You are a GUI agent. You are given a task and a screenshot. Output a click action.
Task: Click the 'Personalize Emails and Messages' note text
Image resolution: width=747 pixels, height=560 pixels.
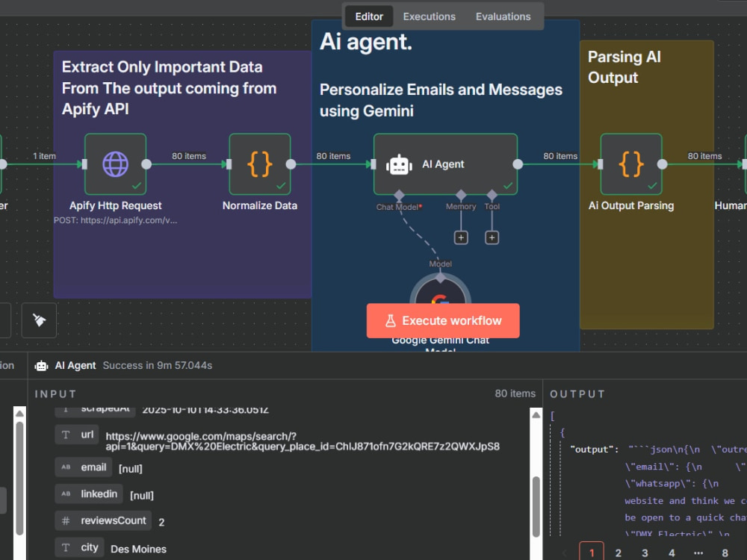coord(441,100)
